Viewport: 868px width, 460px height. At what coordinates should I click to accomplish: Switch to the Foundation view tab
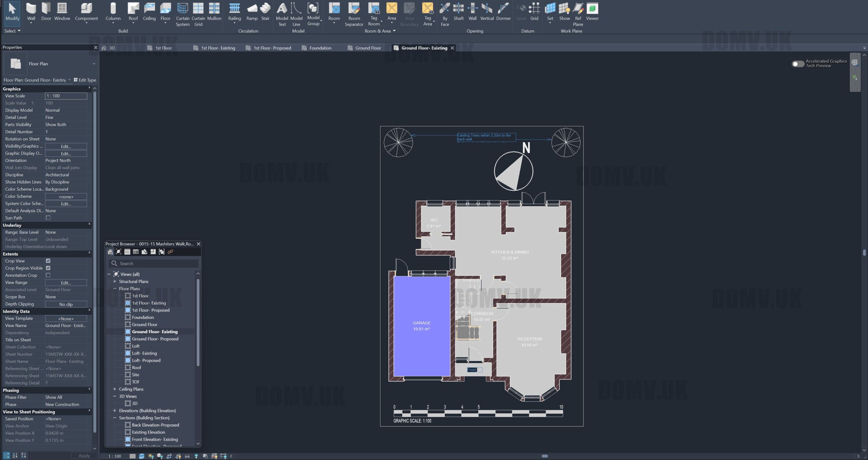(x=320, y=48)
